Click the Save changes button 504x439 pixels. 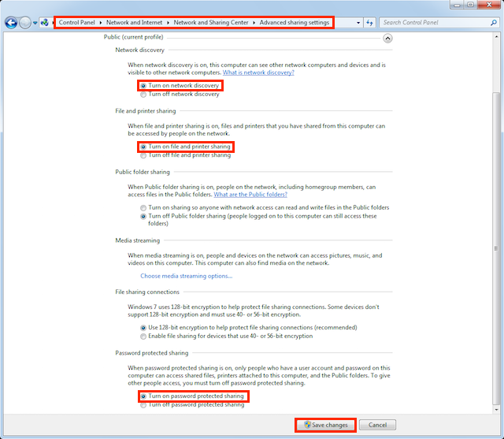[x=325, y=425]
